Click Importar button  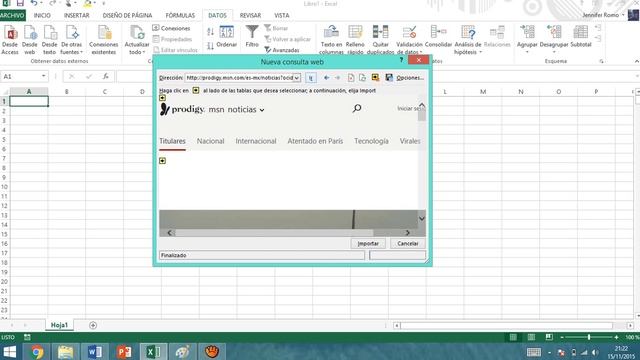point(368,243)
